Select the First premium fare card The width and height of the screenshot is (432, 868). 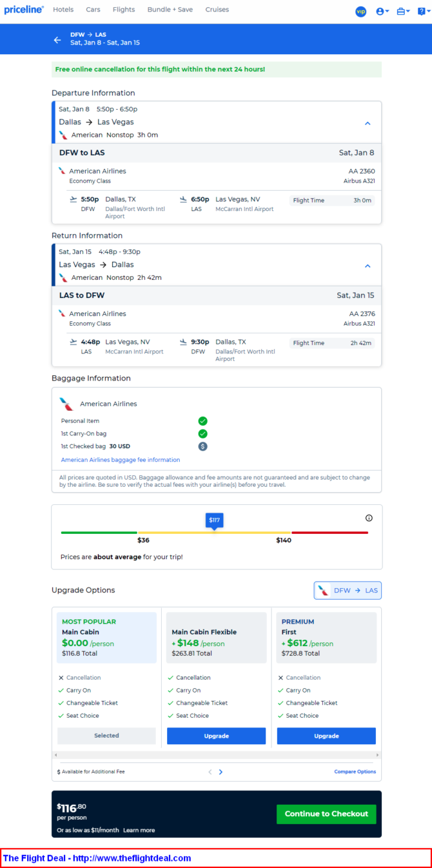pos(326,638)
